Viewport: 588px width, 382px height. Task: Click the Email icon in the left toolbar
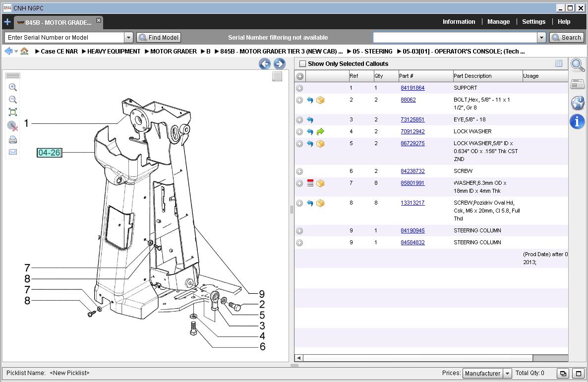(13, 152)
